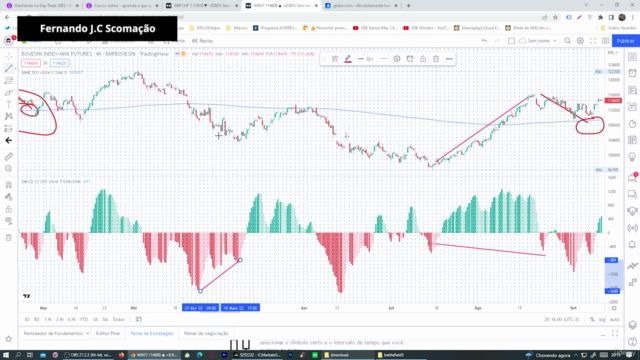The image size is (640, 360).
Task: Open the layout selection square icon
Action: coord(511,41)
